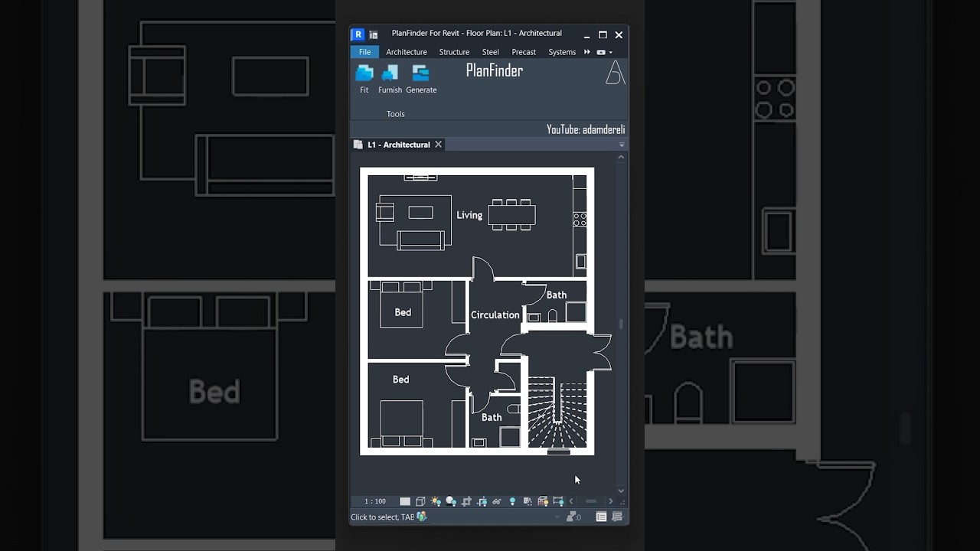The width and height of the screenshot is (980, 551).
Task: Select the staircase in the floor plan
Action: [557, 412]
